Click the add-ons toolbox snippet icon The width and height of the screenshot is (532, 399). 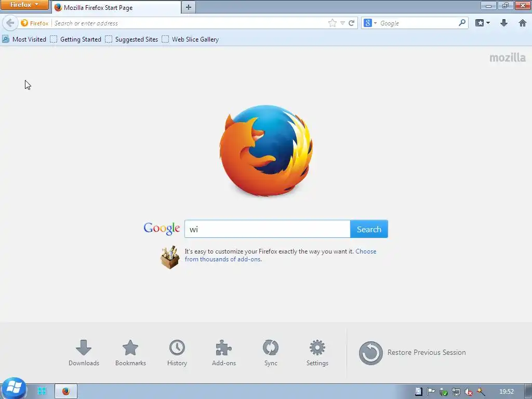(x=170, y=257)
